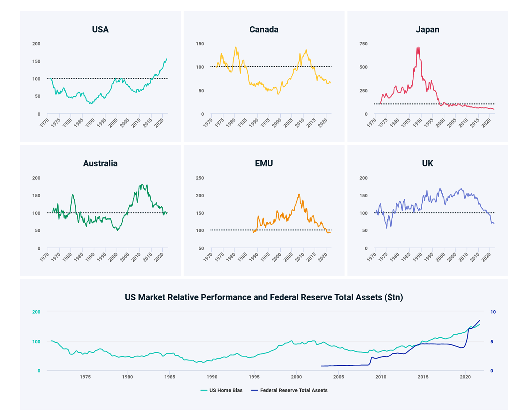Image resolution: width=532 pixels, height=416 pixels.
Task: Click the Japan line peak near 1990
Action: tap(418, 48)
